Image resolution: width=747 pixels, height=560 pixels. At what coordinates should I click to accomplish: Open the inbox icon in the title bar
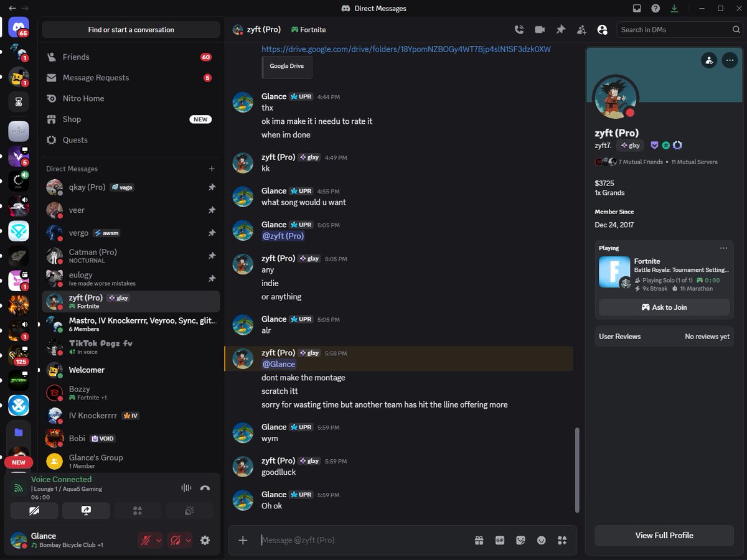point(637,8)
